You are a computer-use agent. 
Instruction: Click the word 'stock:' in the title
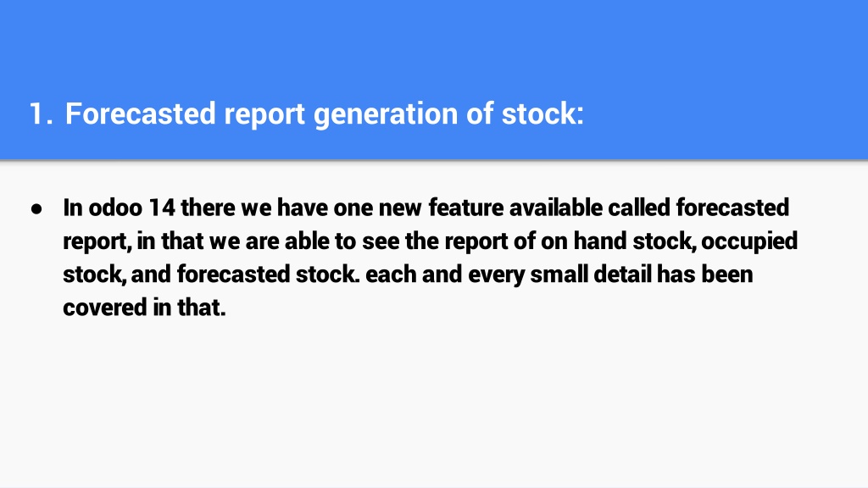pos(542,114)
